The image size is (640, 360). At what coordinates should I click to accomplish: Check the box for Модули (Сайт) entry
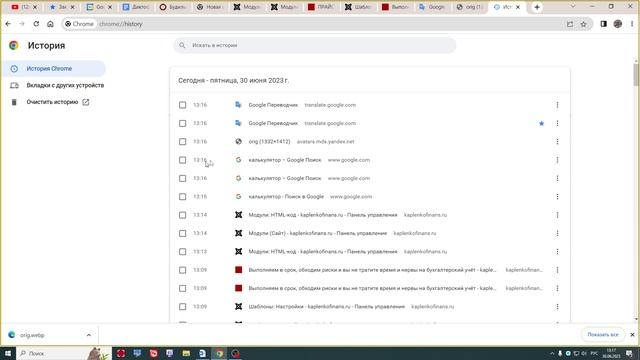pos(182,233)
